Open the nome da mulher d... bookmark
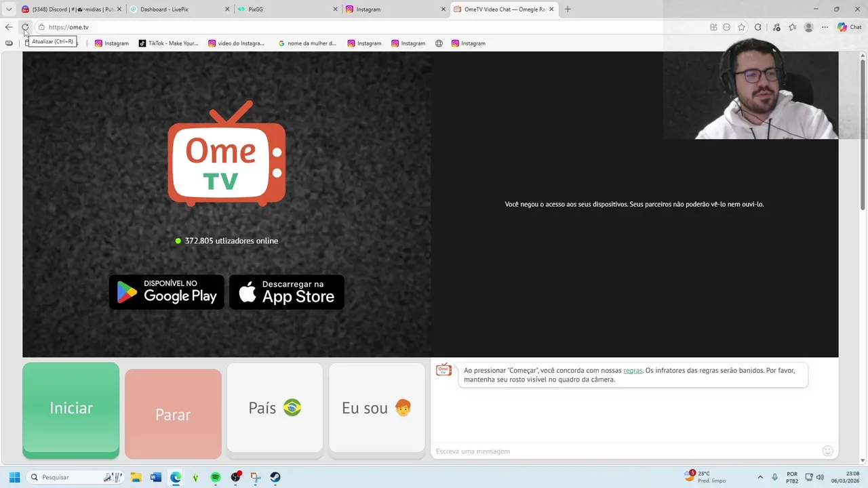Screen dimensions: 868x488 coord(307,43)
